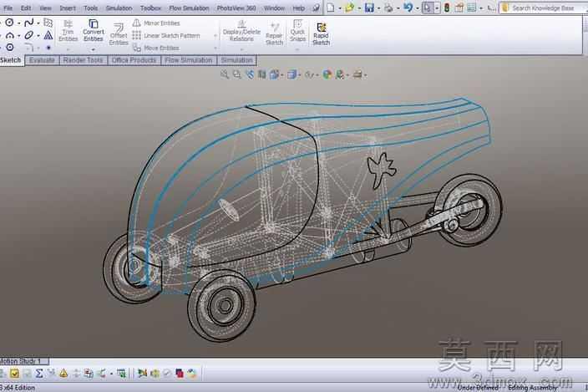Switch to the Flow Simulation tab
This screenshot has width=588, height=392.
(189, 60)
